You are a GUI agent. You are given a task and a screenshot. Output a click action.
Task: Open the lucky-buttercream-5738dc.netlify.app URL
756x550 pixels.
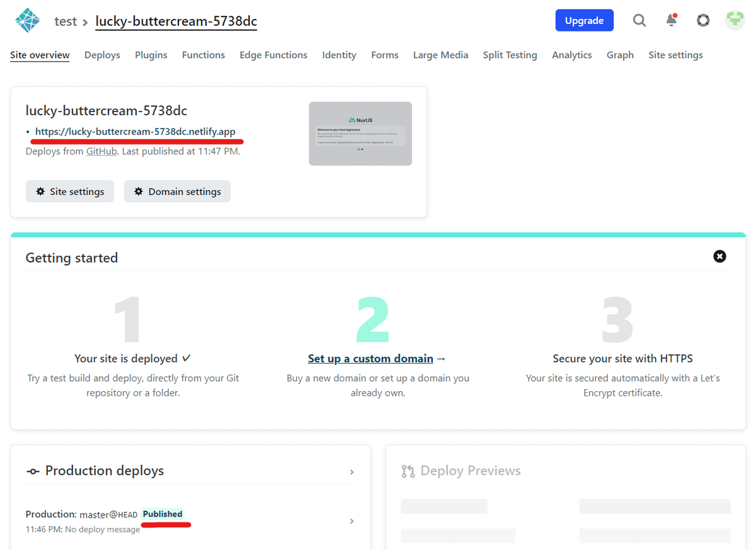(135, 132)
